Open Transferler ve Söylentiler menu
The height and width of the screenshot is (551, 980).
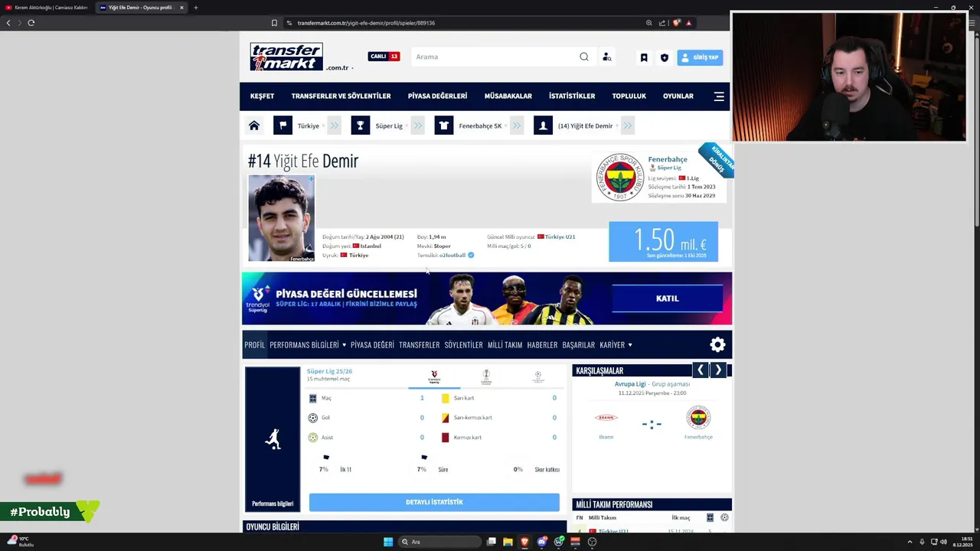[341, 96]
